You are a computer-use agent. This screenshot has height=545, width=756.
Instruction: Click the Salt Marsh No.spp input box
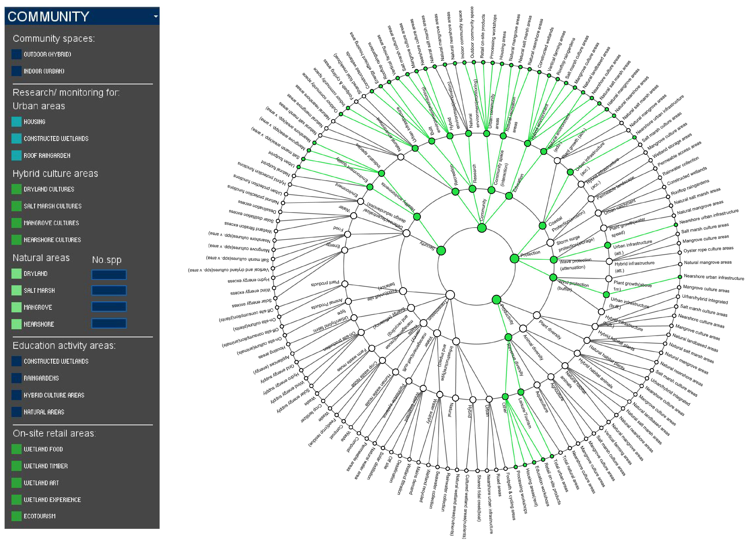point(109,291)
